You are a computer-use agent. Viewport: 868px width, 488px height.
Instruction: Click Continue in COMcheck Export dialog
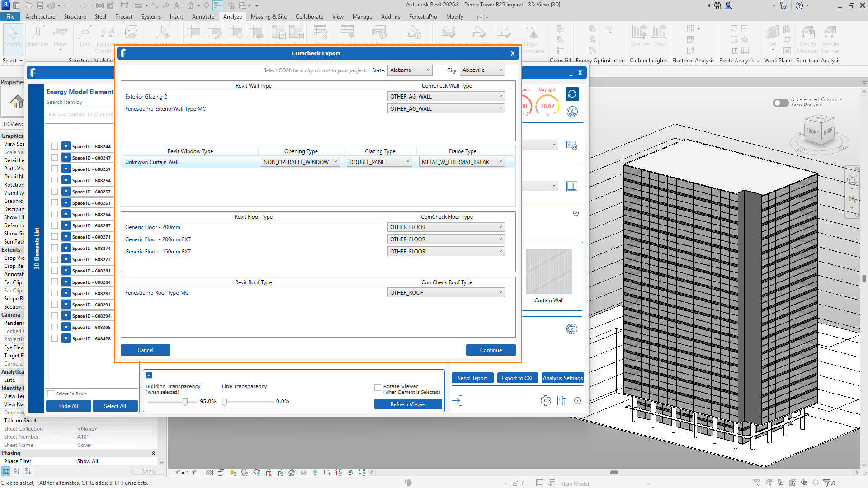point(491,350)
